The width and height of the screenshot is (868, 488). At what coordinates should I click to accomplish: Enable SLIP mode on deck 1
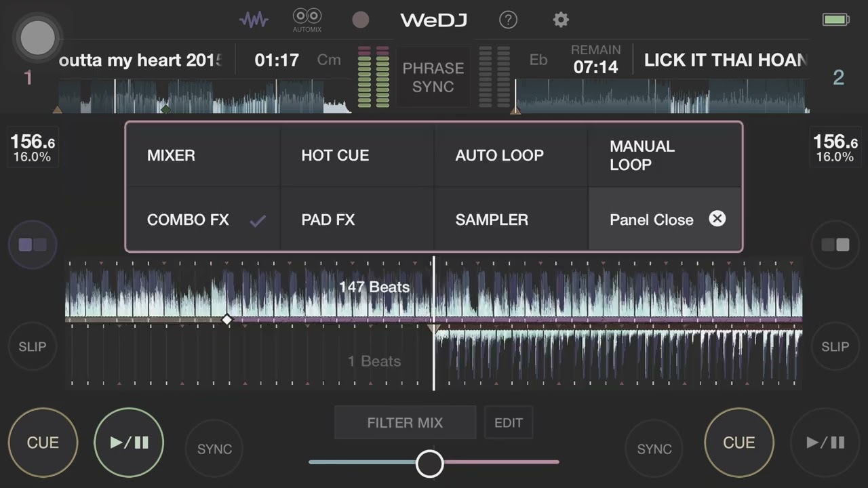coord(32,346)
